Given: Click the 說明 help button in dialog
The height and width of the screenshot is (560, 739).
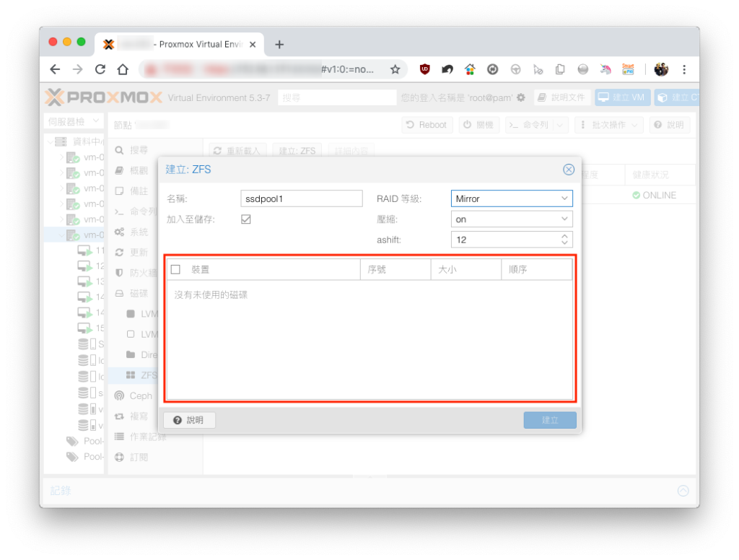Looking at the screenshot, I should click(x=189, y=420).
